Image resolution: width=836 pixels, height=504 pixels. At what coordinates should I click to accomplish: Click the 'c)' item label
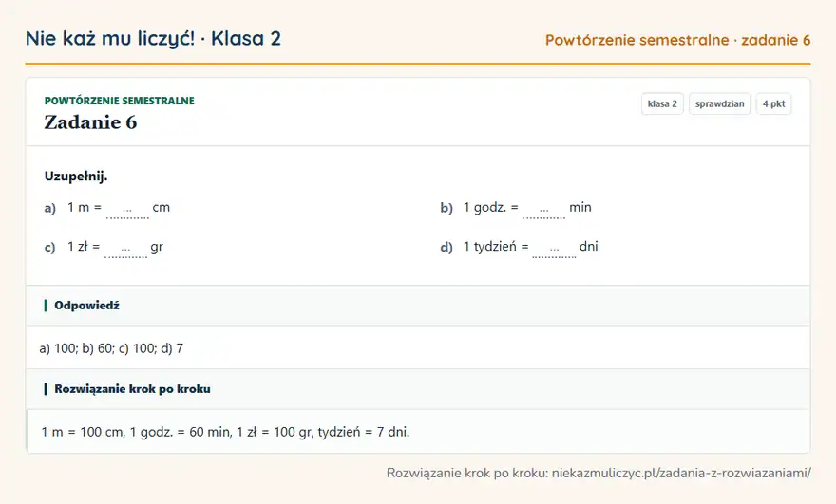coord(50,248)
